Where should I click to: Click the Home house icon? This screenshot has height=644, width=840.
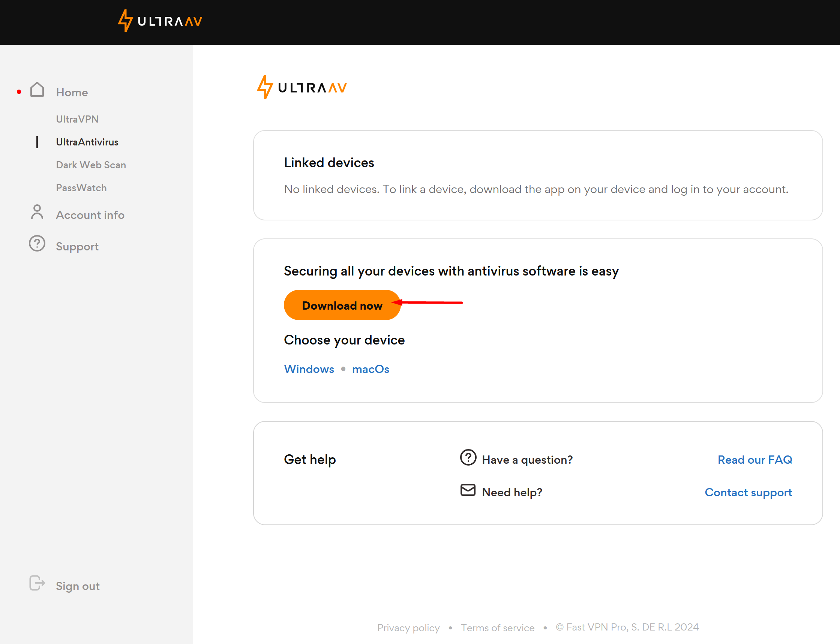tap(37, 90)
